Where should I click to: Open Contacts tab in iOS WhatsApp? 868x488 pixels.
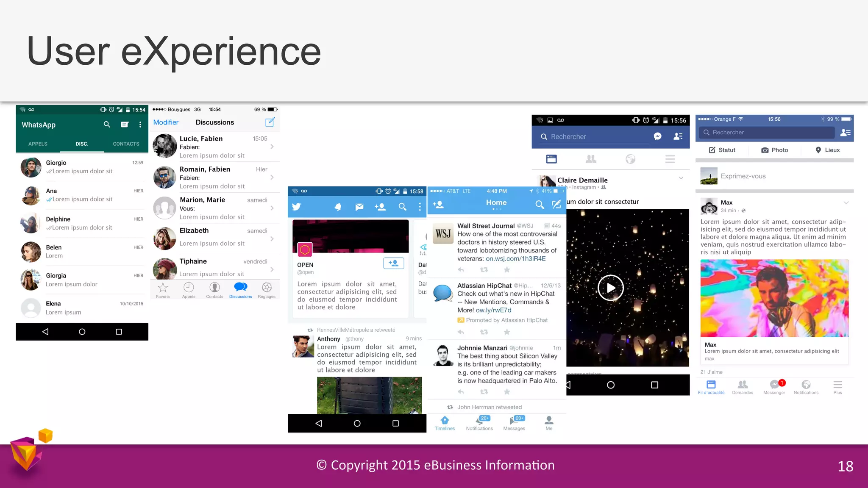[214, 290]
